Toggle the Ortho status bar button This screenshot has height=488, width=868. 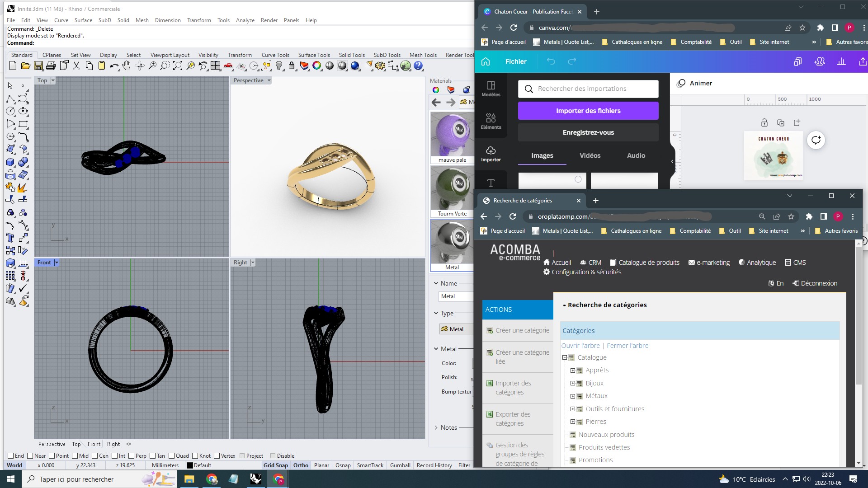click(301, 465)
